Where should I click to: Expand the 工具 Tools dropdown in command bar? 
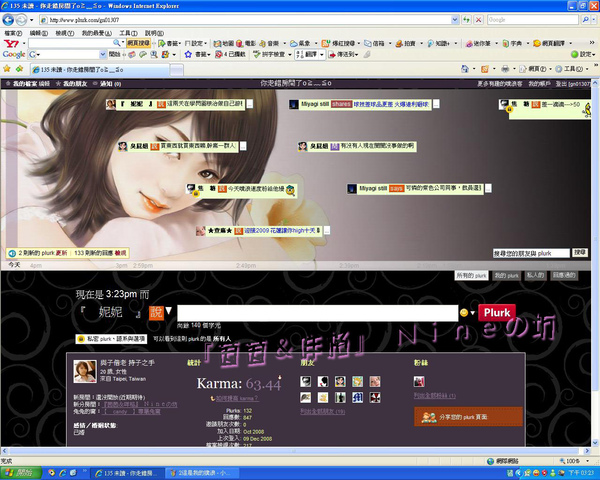586,69
